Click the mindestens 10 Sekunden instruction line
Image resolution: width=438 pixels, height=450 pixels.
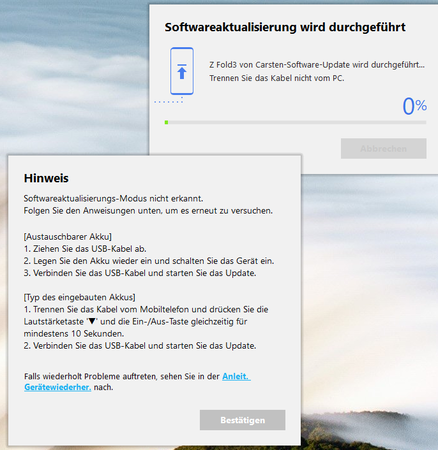click(x=74, y=334)
